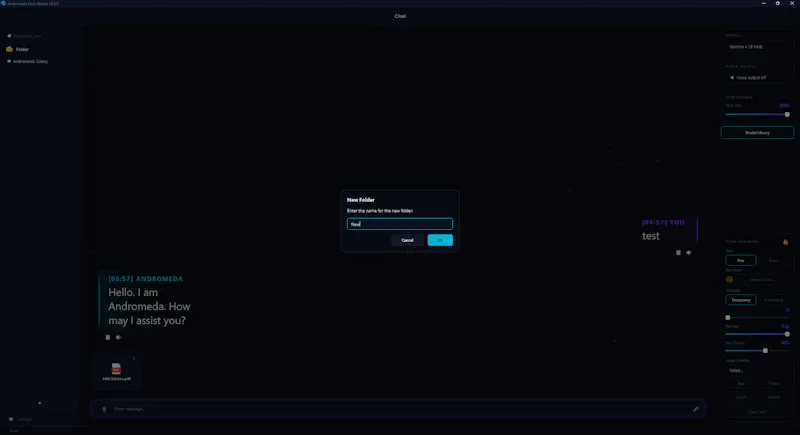Open the Folder item in the sidebar
This screenshot has height=435, width=800.
(22, 49)
